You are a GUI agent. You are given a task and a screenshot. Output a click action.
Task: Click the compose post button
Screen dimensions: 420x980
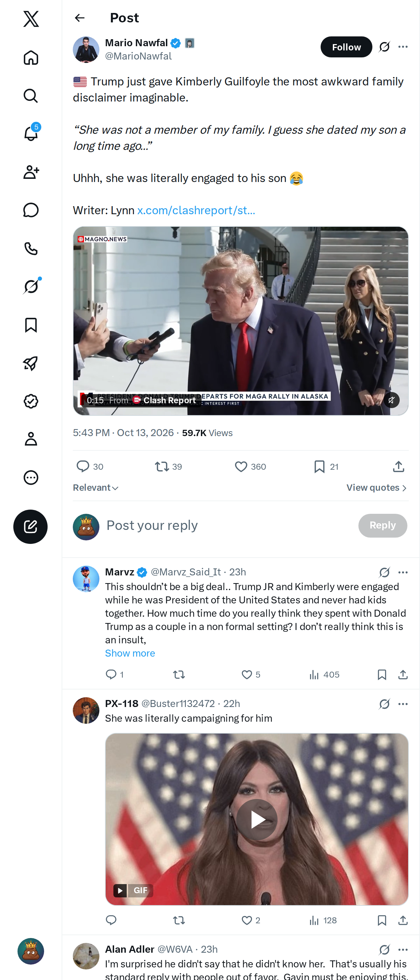(30, 526)
